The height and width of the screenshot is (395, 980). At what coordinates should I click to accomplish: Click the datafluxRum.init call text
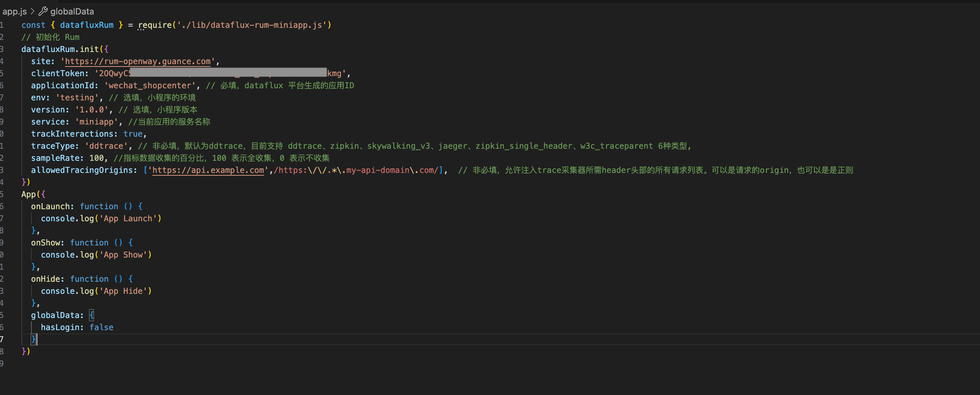(60, 49)
